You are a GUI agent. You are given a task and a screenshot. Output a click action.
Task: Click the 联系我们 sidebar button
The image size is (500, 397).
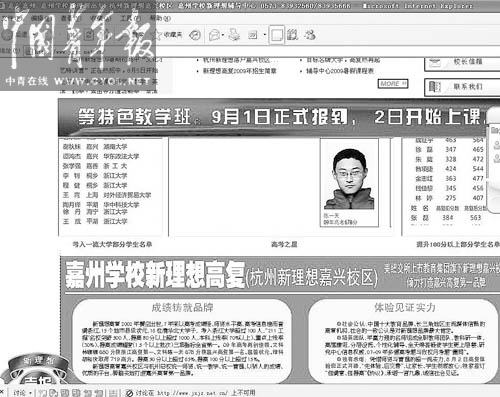[462, 87]
